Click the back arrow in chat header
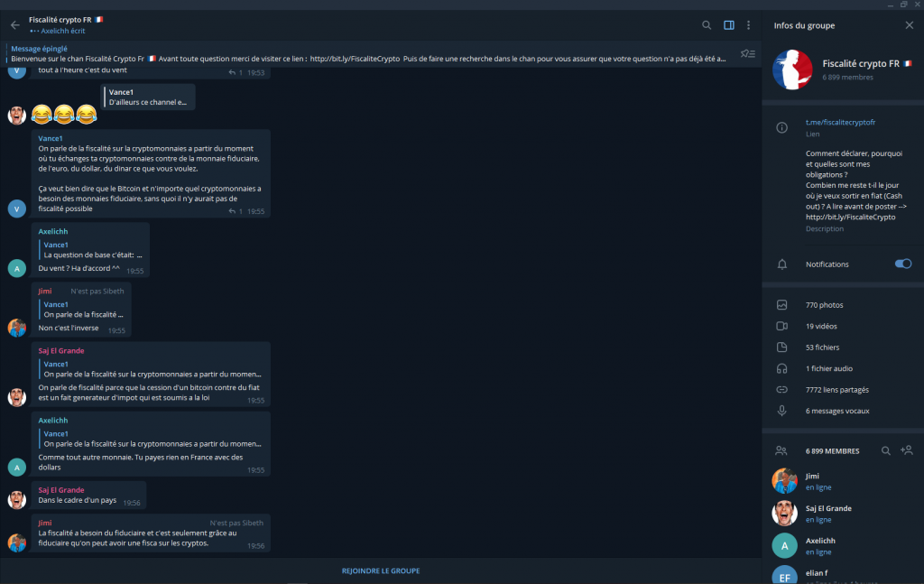The height and width of the screenshot is (584, 924). click(14, 25)
